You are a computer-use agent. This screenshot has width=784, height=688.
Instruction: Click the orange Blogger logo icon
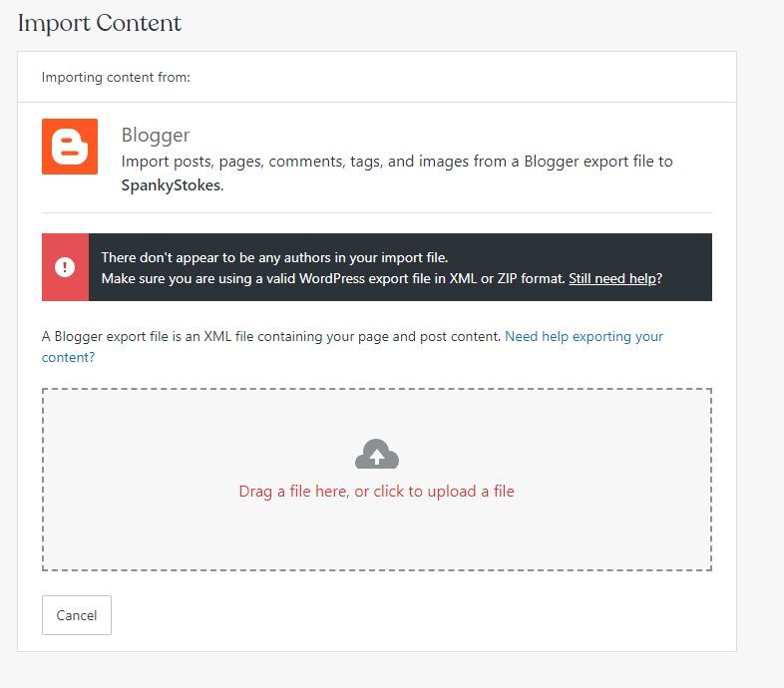coord(70,147)
